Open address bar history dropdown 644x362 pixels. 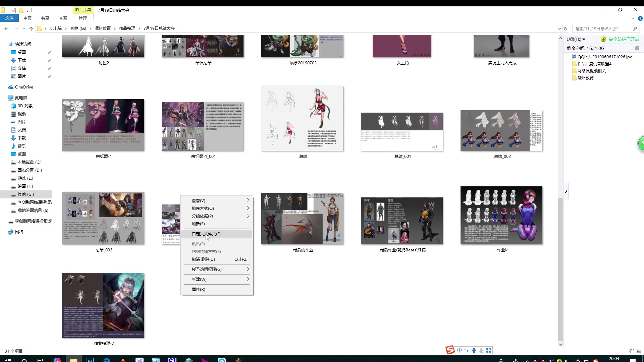click(x=559, y=29)
